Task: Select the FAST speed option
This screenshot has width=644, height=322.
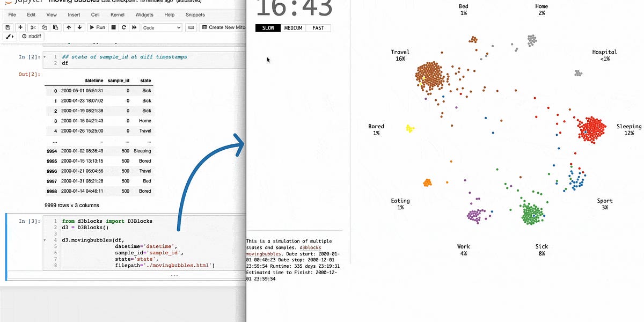Action: (318, 28)
